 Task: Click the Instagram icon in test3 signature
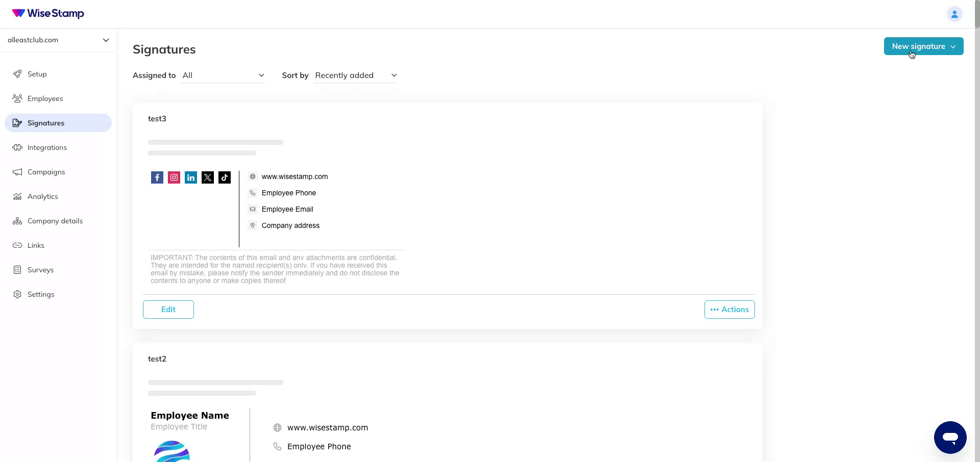coord(174,177)
